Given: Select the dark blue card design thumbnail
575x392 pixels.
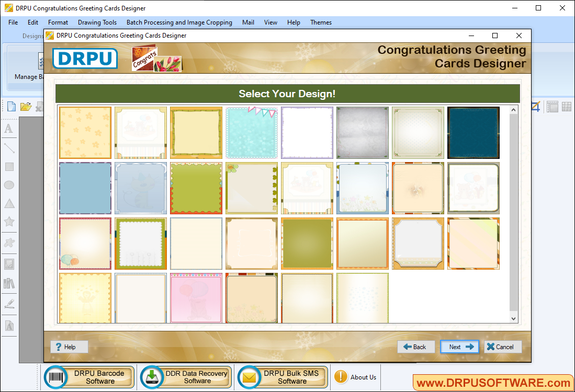Looking at the screenshot, I should (473, 132).
